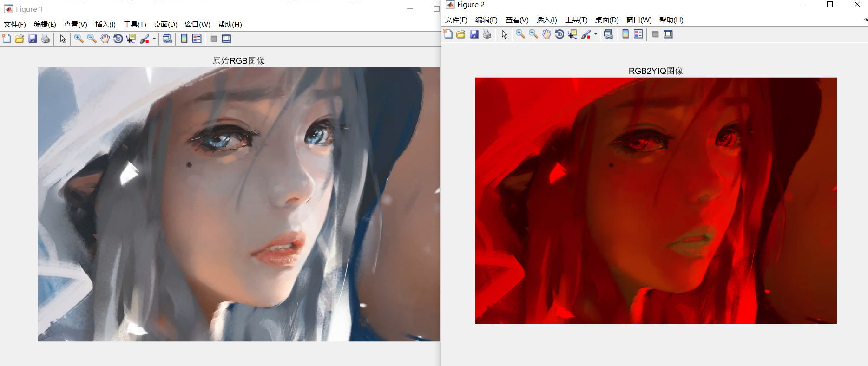Open 帮助(H) menu in Figure 1

[x=230, y=25]
